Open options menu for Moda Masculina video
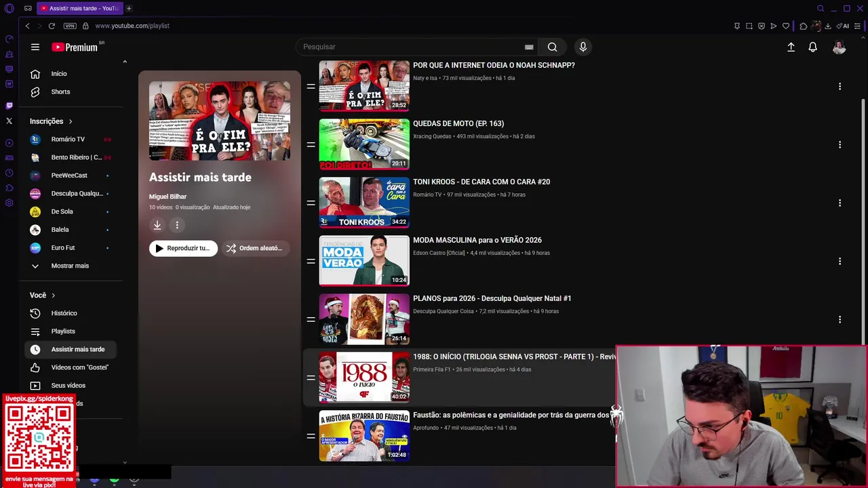 [x=840, y=261]
